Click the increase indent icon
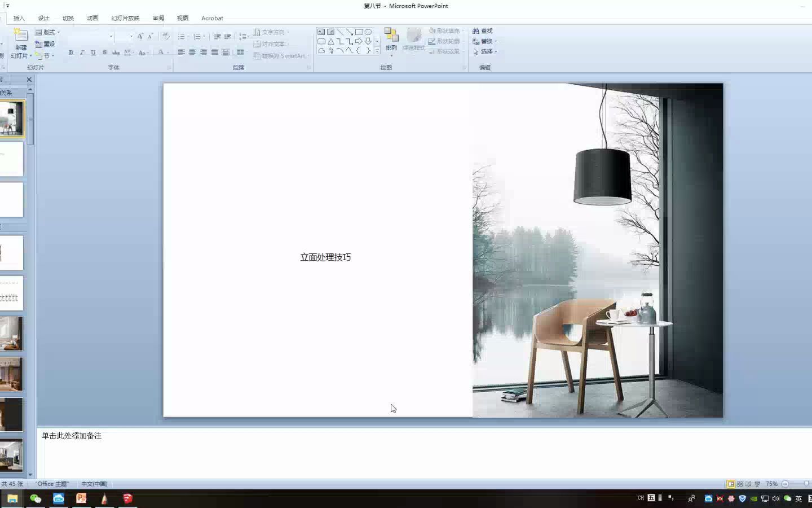This screenshot has height=508, width=812. 228,36
